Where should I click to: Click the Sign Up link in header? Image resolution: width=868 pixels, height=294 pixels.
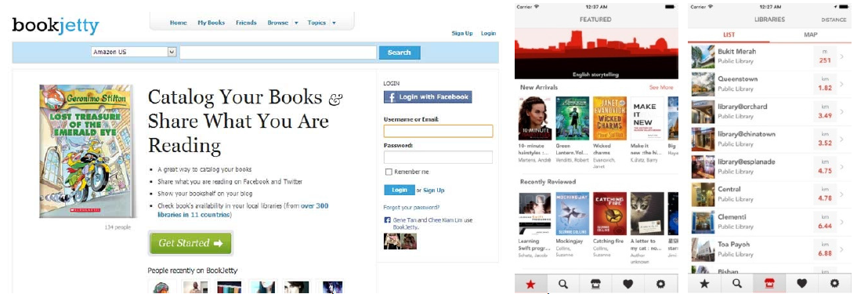point(462,33)
